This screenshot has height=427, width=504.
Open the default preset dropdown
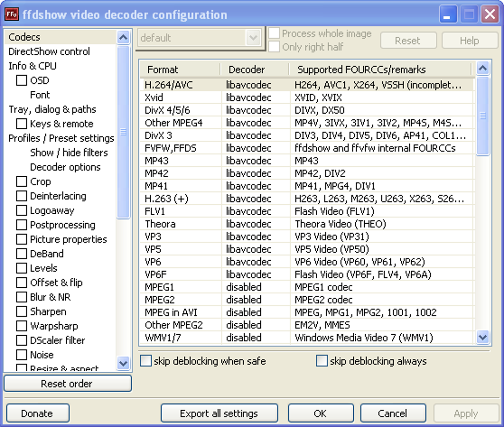[253, 38]
